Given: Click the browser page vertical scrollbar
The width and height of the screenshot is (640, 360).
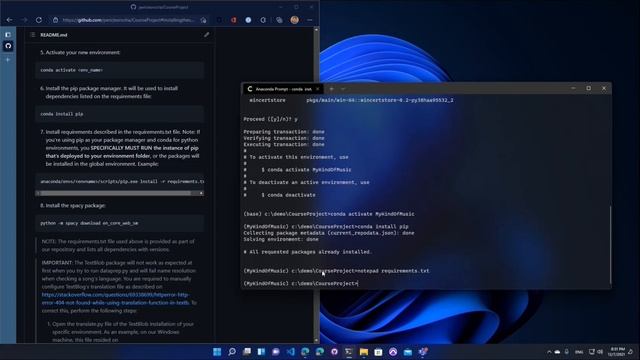Looking at the screenshot, I should point(316,184).
